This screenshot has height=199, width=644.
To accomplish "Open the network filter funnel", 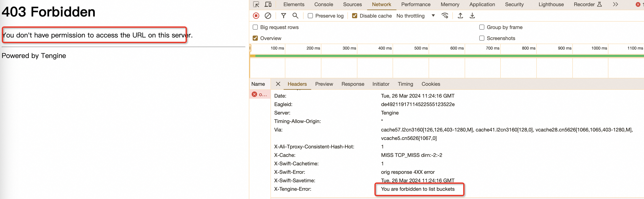I will pos(283,16).
